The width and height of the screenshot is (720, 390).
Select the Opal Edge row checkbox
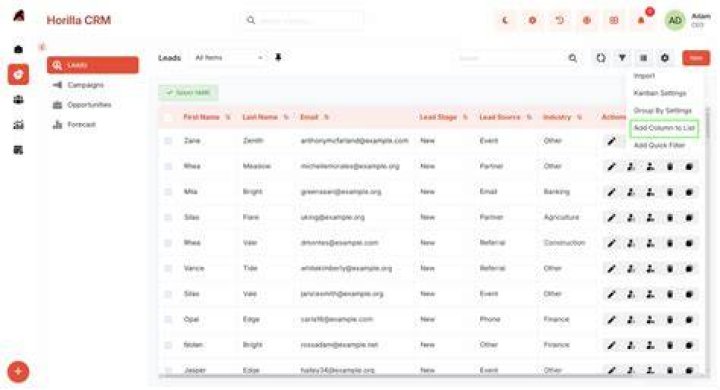pos(168,319)
